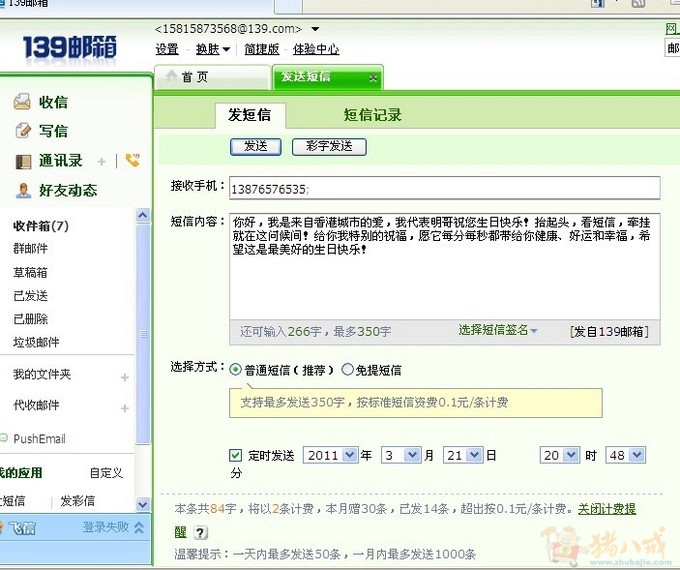Image resolution: width=680 pixels, height=570 pixels.
Task: Add folder with plus beside 我的文件夹
Action: pyautogui.click(x=125, y=377)
